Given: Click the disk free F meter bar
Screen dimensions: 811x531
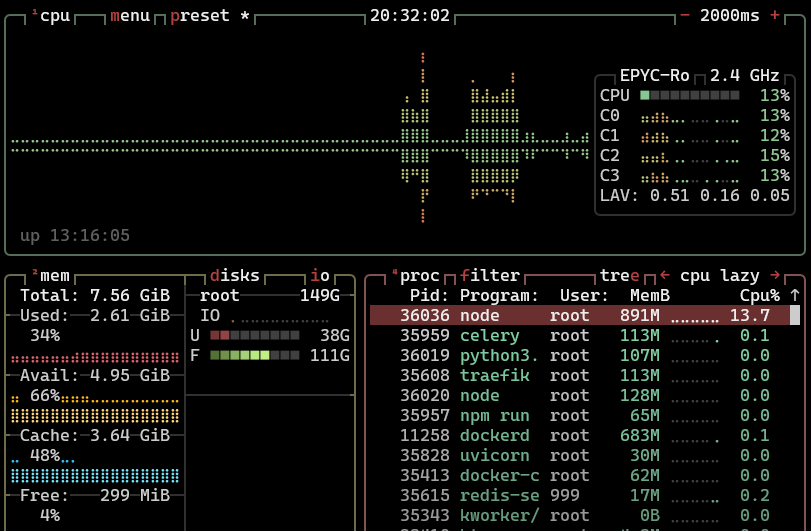Looking at the screenshot, I should click(254, 356).
